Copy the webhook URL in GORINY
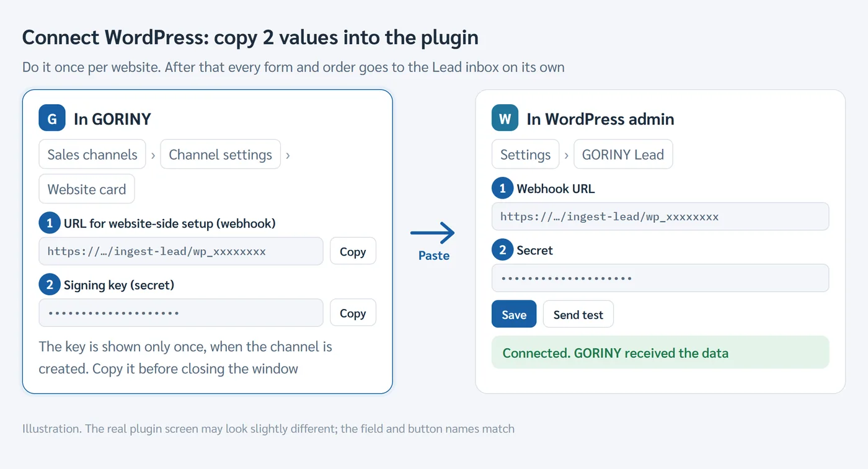 (353, 251)
